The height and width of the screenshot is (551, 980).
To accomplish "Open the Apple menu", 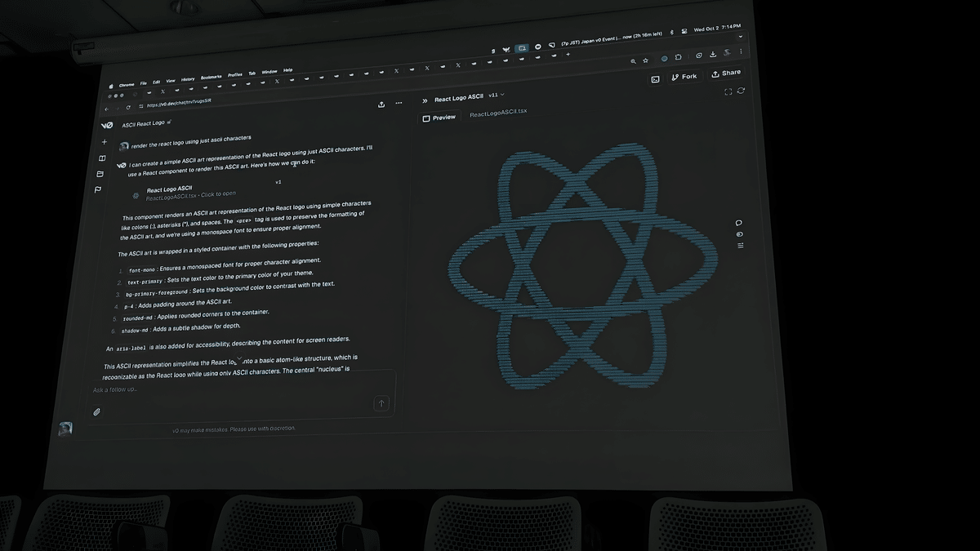I will coord(112,86).
